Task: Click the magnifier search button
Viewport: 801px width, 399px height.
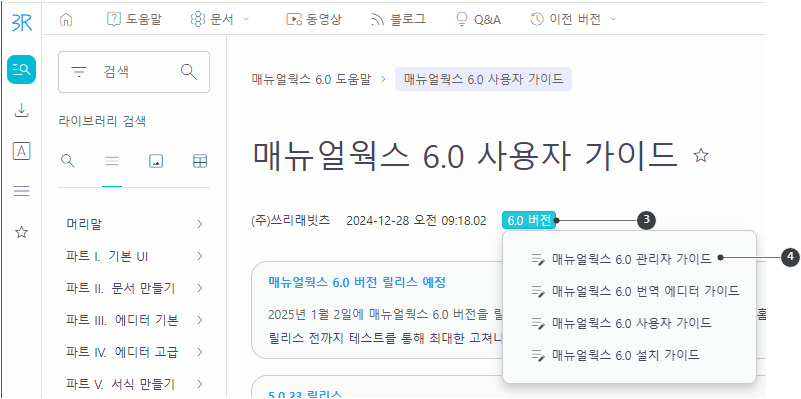Action: pyautogui.click(x=189, y=72)
